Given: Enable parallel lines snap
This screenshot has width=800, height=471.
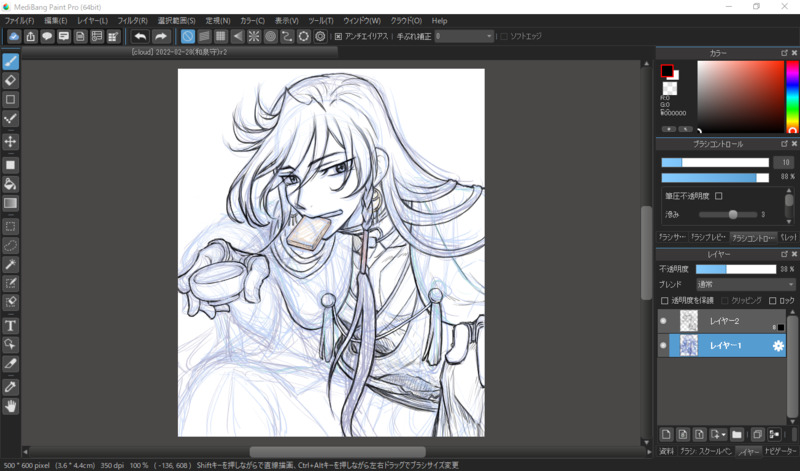Looking at the screenshot, I should [x=204, y=36].
